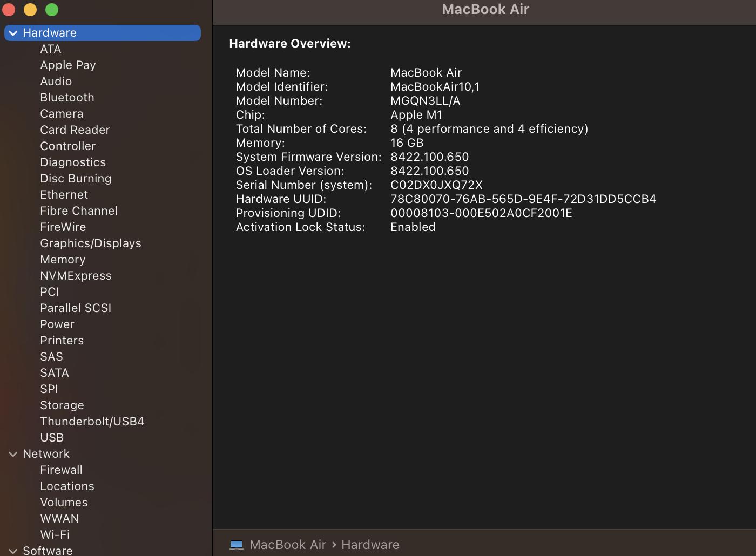Viewport: 756px width, 556px height.
Task: Click MacBook Air in the path bar
Action: click(288, 545)
